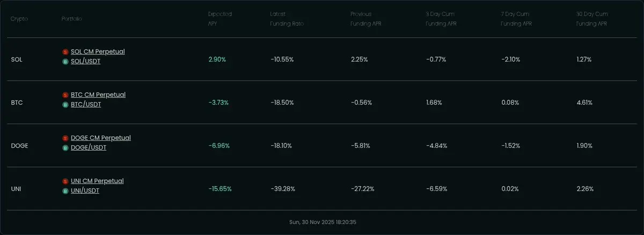Image resolution: width=644 pixels, height=235 pixels.
Task: Click the Crypto column header
Action: point(19,19)
